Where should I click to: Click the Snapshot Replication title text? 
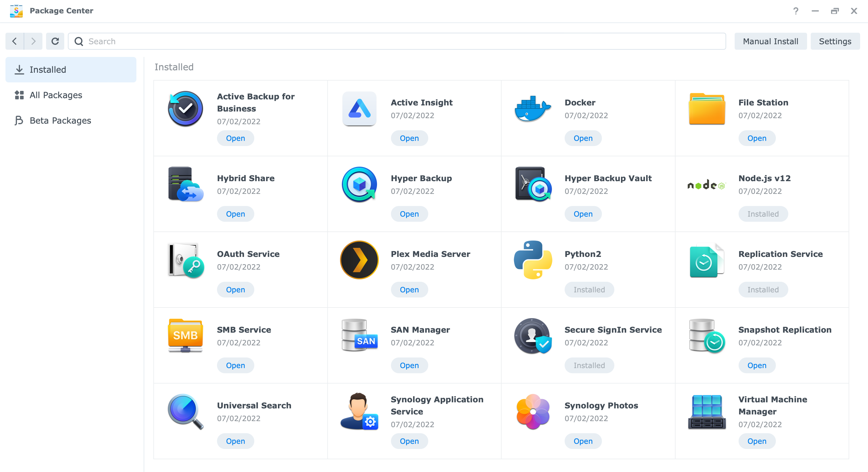pyautogui.click(x=785, y=330)
